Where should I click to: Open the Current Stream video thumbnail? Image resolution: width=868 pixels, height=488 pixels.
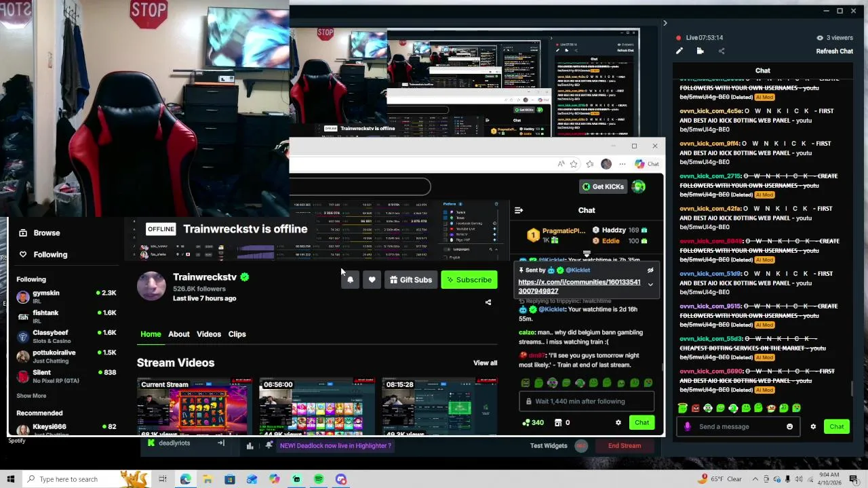click(x=193, y=407)
